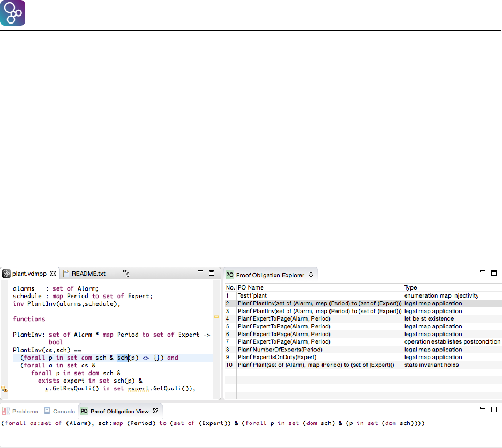Minimize the bottom Proof Obligation View panel
Viewport: 502px width, 448px height.
coord(483,409)
